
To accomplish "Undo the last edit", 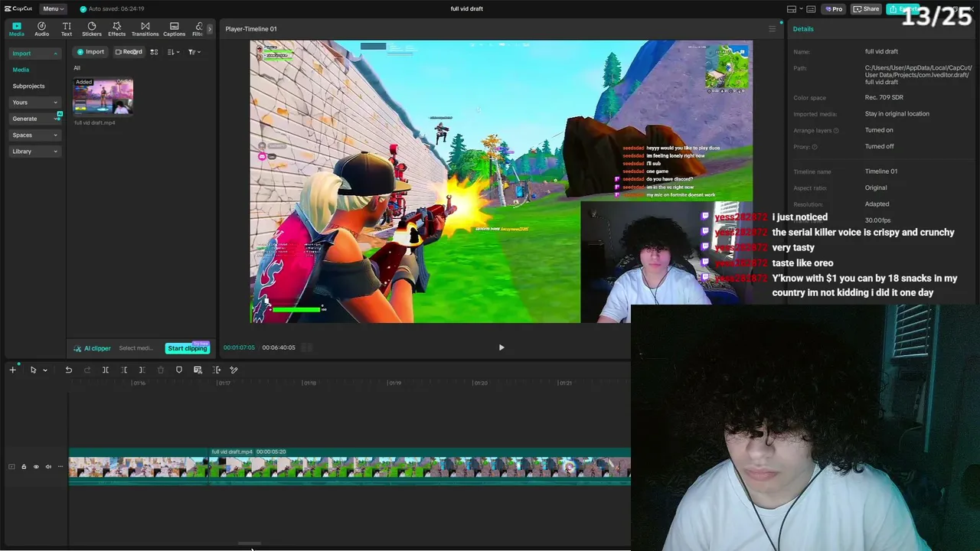I will (x=68, y=370).
